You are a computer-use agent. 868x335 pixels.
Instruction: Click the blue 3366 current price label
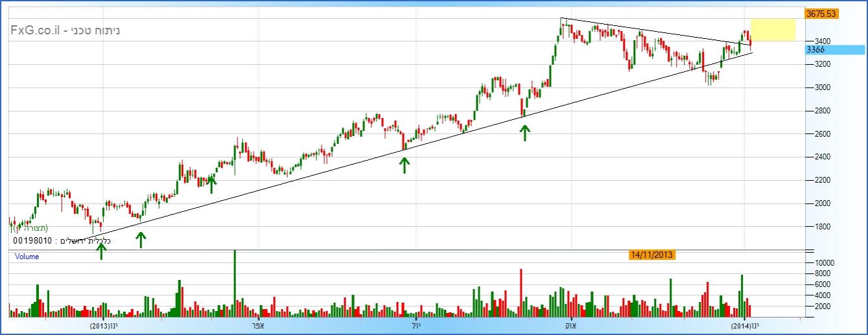(834, 50)
